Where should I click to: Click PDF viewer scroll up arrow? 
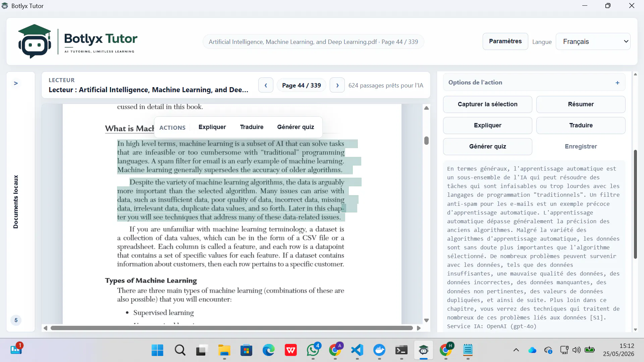(x=426, y=108)
